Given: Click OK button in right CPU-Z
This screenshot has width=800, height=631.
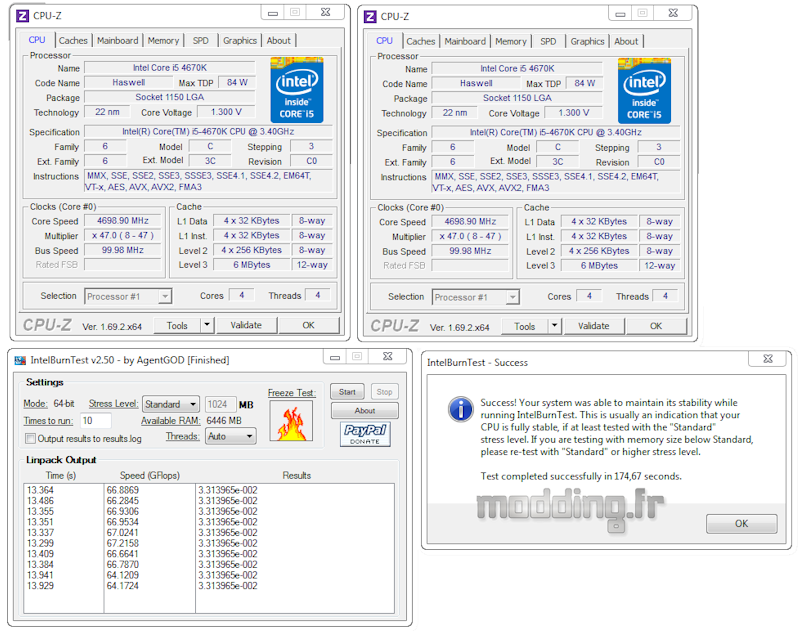Looking at the screenshot, I should pos(656,326).
